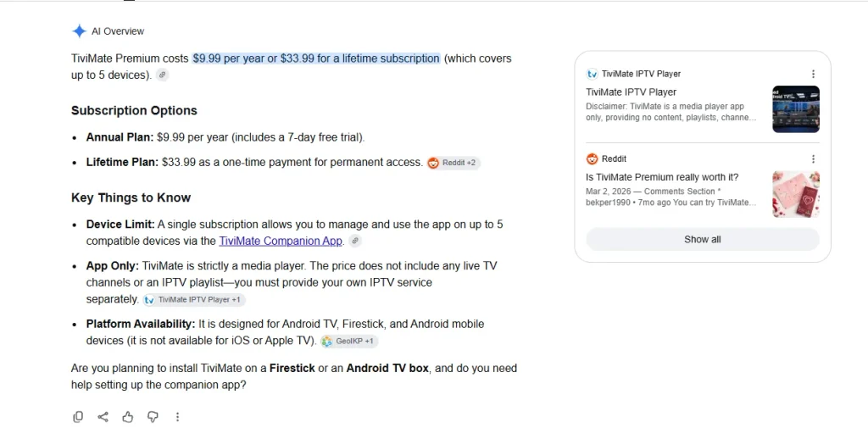868x428 pixels.
Task: Click the AI Overview sparkle icon
Action: (79, 31)
